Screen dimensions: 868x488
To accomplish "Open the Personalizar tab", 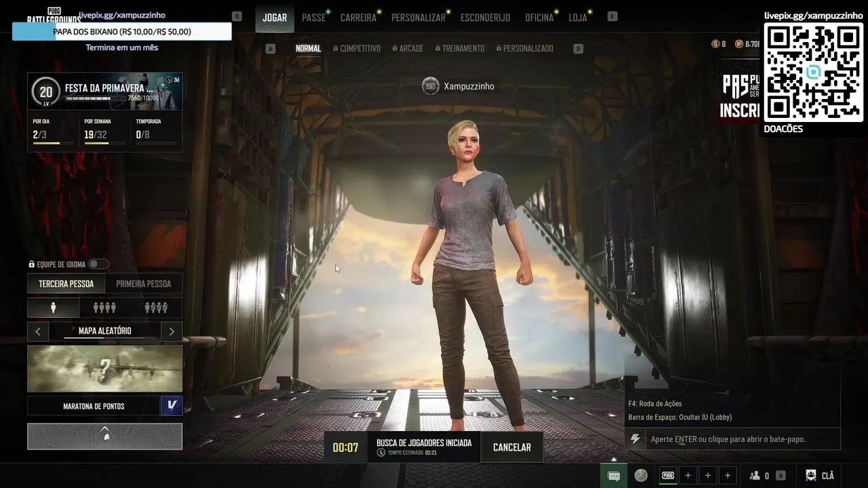I will click(x=418, y=18).
